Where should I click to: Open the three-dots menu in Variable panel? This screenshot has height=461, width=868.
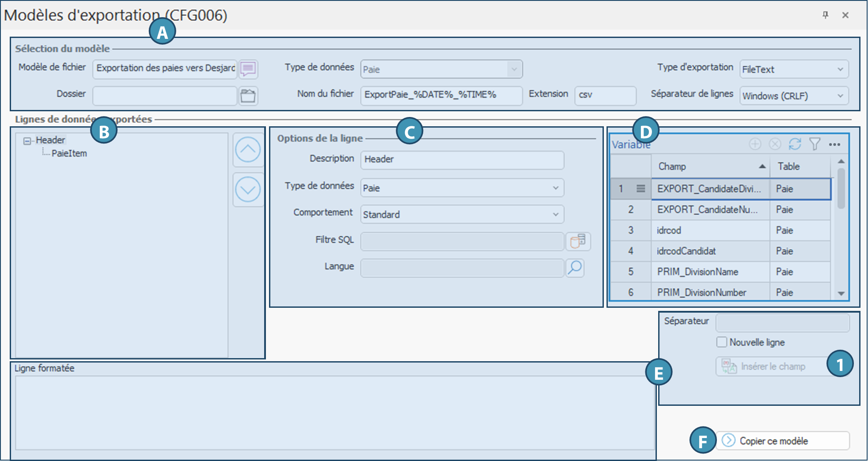point(834,144)
